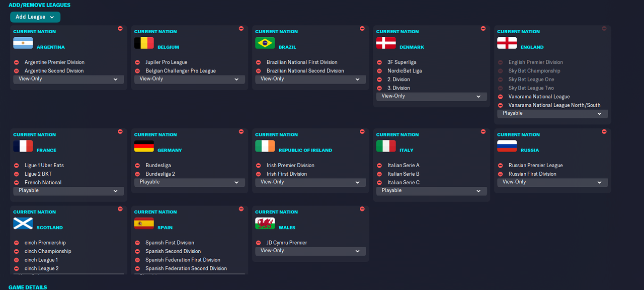The image size is (644, 290).
Task: Remove Belgian Challenger Pro League
Action: coord(137,71)
